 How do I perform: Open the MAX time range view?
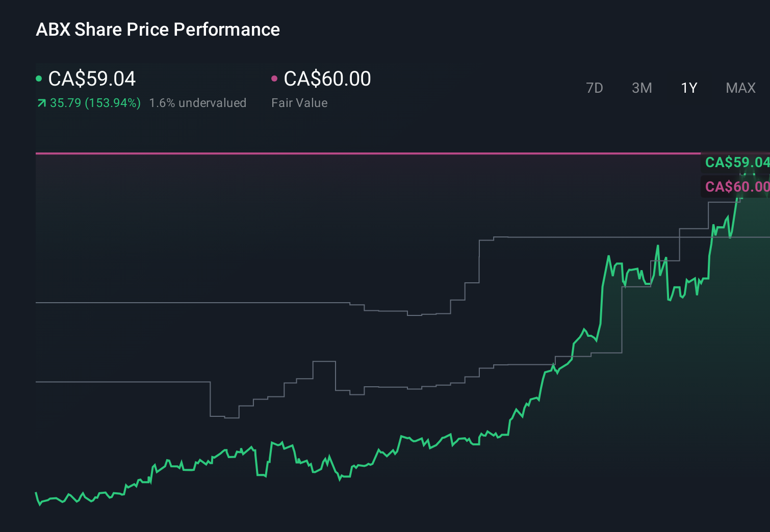point(740,88)
